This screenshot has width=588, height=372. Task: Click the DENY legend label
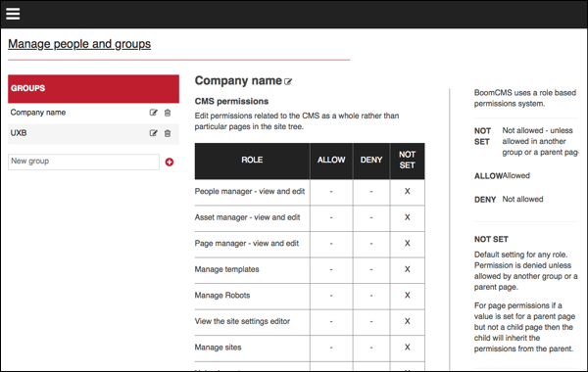tap(485, 200)
